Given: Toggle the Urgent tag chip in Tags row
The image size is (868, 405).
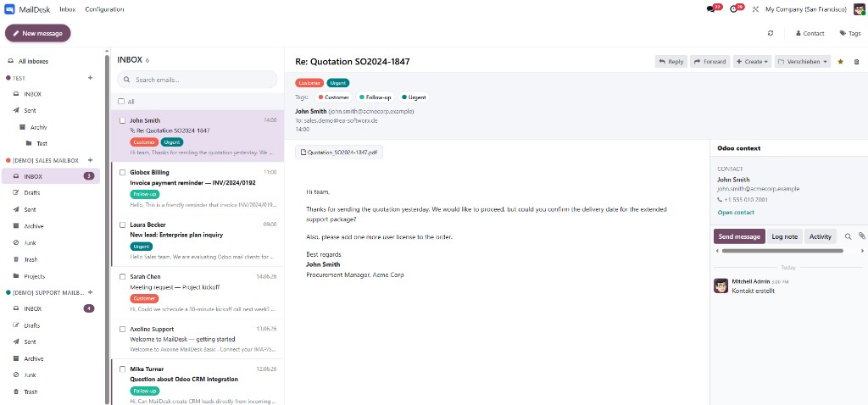Looking at the screenshot, I should [414, 97].
